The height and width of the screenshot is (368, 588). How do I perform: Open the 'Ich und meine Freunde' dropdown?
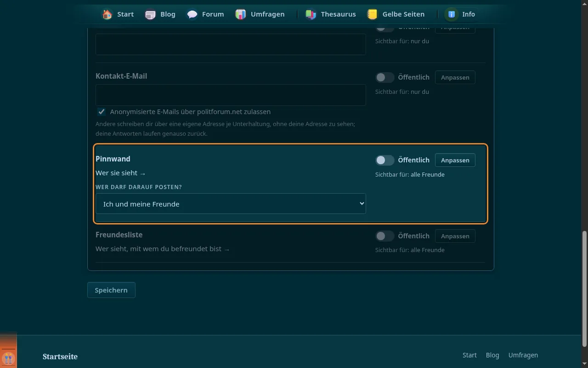(x=231, y=204)
